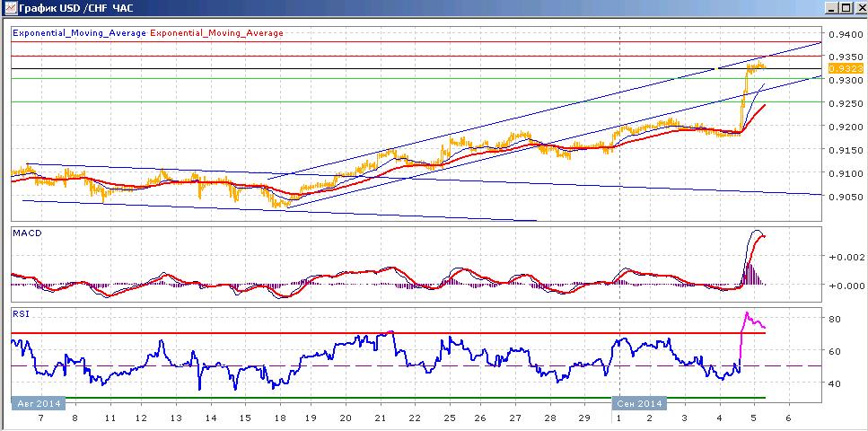Click date 18 on the time axis
Image resolution: width=868 pixels, height=431 pixels.
point(280,418)
